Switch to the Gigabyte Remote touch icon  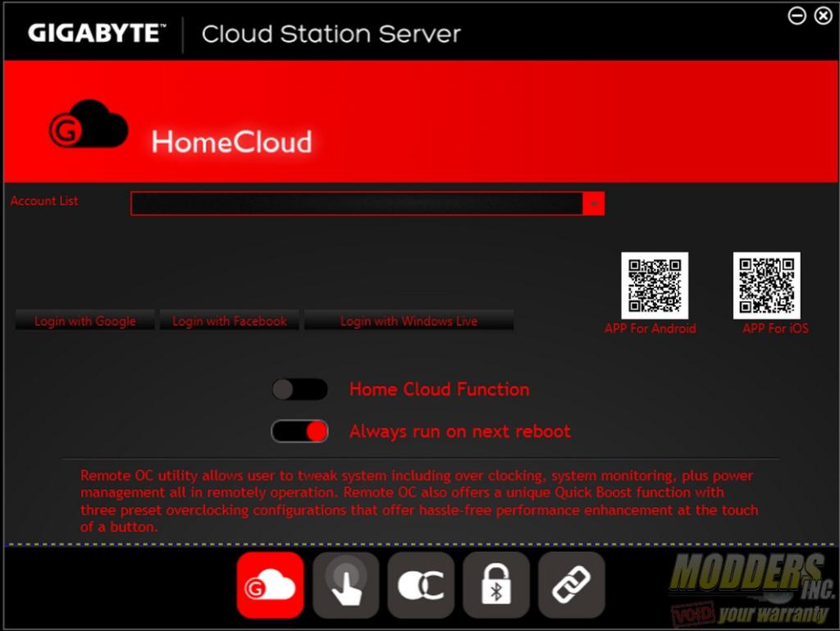[345, 585]
